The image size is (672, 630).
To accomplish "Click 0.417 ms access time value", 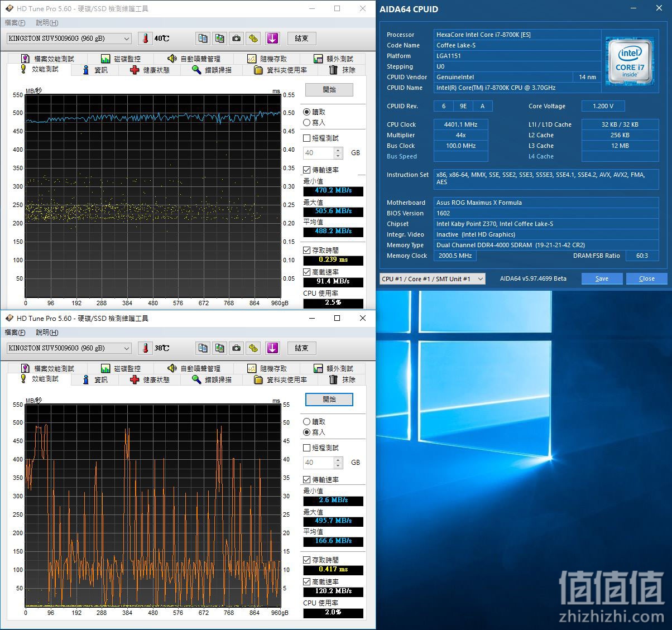I will coord(333,569).
